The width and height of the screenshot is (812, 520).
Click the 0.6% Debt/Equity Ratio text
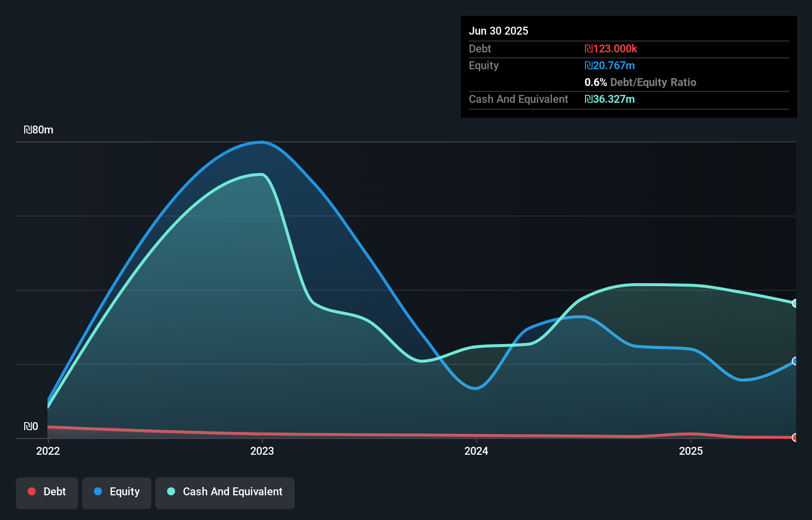click(x=640, y=83)
